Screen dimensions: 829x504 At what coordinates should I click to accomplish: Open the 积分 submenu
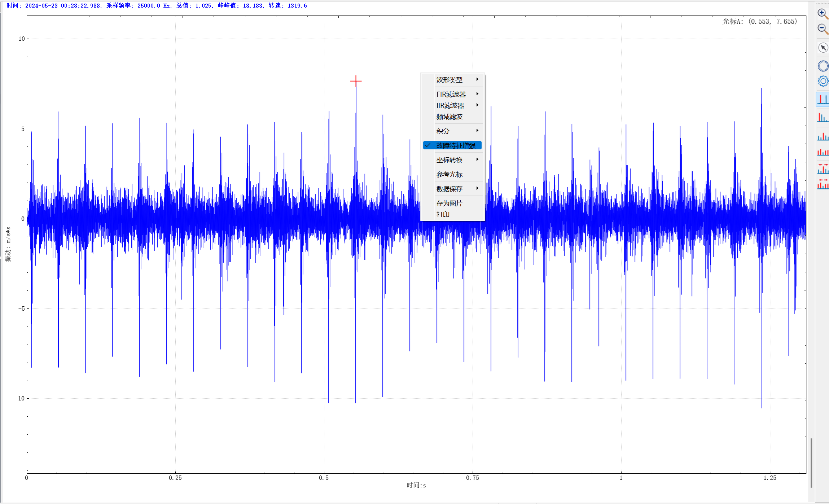452,131
